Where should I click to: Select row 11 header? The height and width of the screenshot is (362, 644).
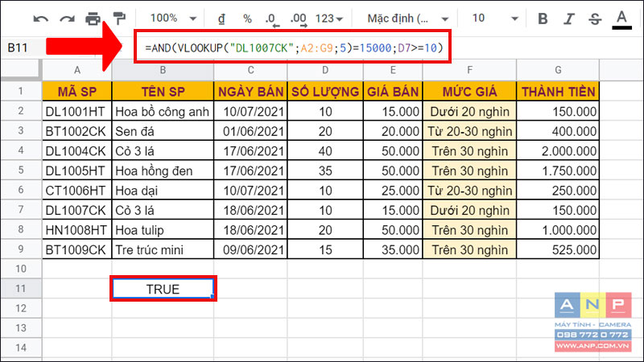(21, 289)
